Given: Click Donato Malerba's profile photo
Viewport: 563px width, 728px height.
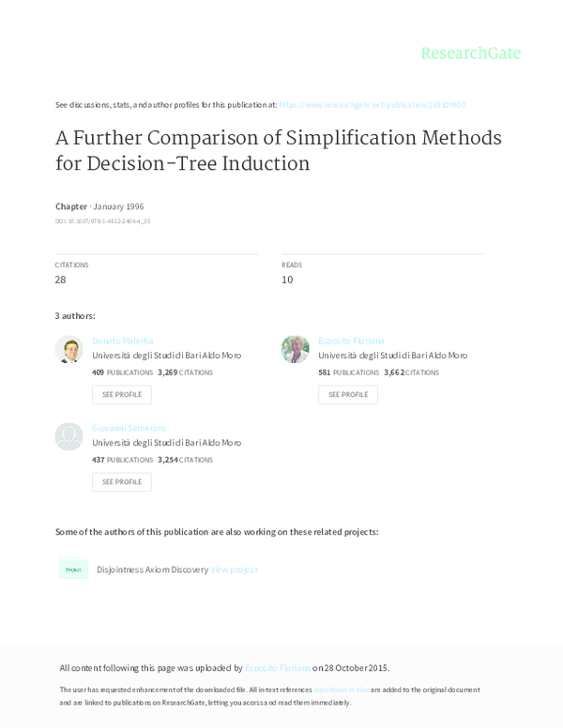Looking at the screenshot, I should (68, 349).
